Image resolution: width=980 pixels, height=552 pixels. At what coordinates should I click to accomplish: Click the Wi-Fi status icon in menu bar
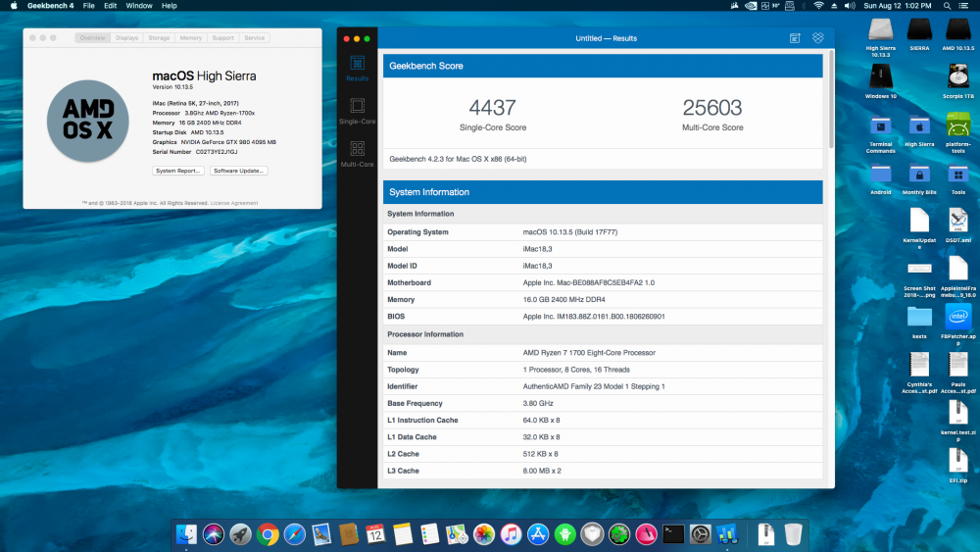click(818, 6)
